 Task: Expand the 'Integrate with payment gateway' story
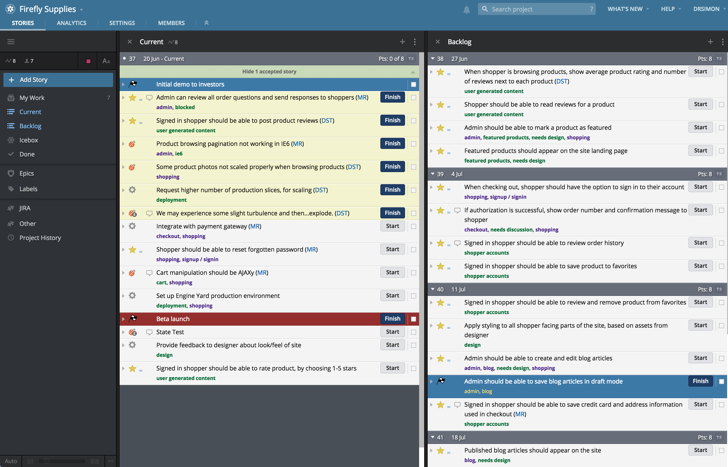(x=123, y=226)
